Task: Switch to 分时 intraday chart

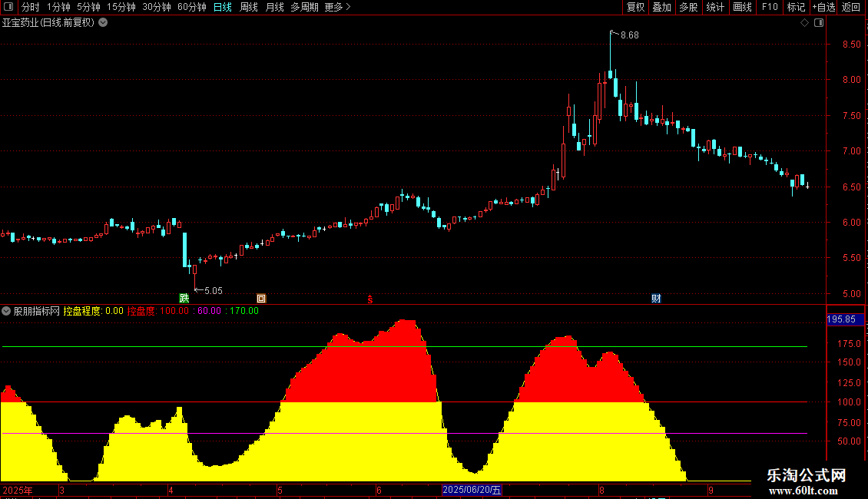Action: click(x=31, y=7)
